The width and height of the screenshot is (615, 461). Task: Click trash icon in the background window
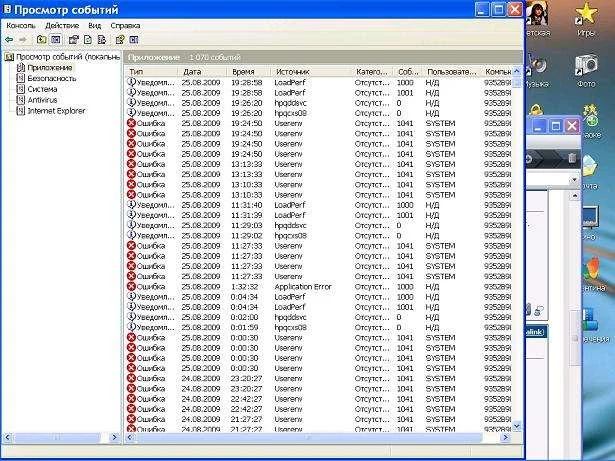[572, 159]
